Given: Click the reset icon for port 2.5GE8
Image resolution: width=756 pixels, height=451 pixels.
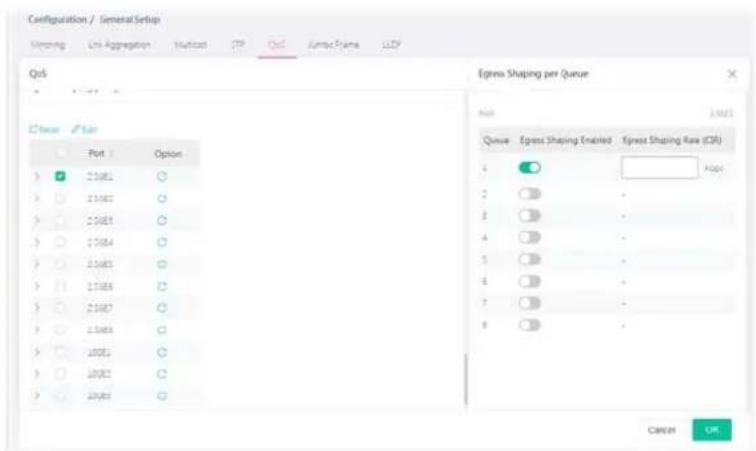Looking at the screenshot, I should 162,330.
